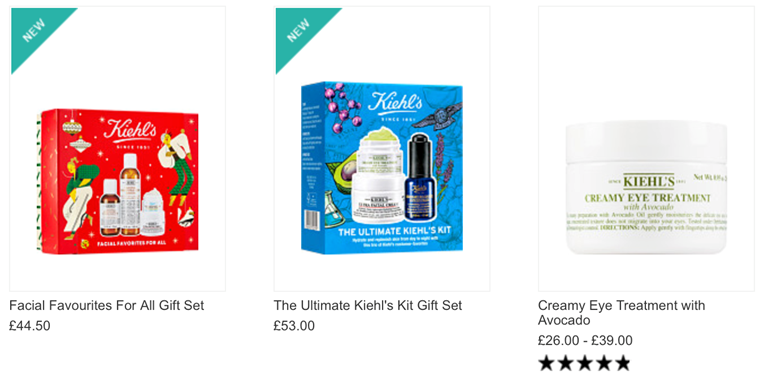Viewport: 764px width, 388px height.
Task: Click the five-star rating under Creamy Eye Treatment
Action: (x=584, y=363)
